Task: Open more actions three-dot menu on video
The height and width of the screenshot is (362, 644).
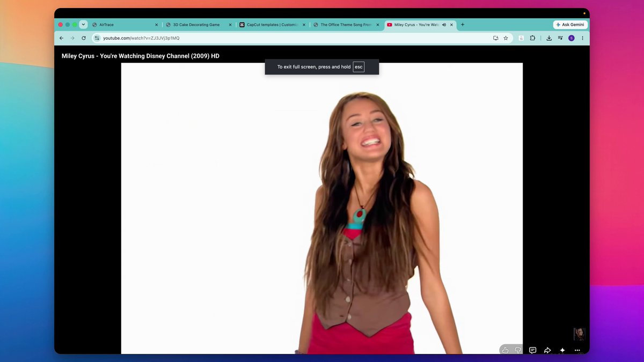Action: (577, 350)
